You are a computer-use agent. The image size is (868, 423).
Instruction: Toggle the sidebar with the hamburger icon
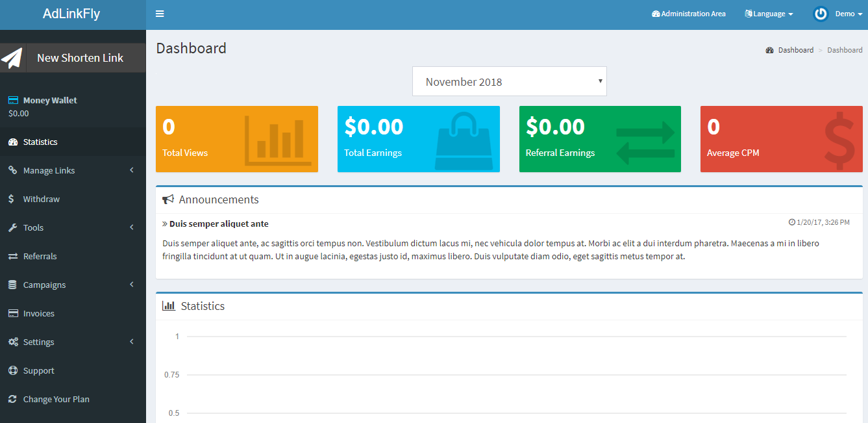tap(160, 14)
